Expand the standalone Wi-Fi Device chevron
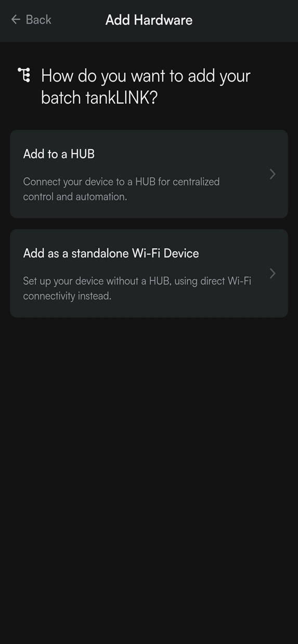 pyautogui.click(x=273, y=273)
